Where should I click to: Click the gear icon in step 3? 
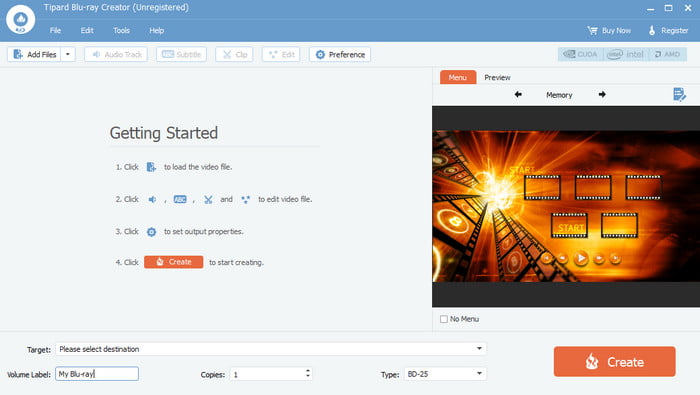[x=151, y=232]
